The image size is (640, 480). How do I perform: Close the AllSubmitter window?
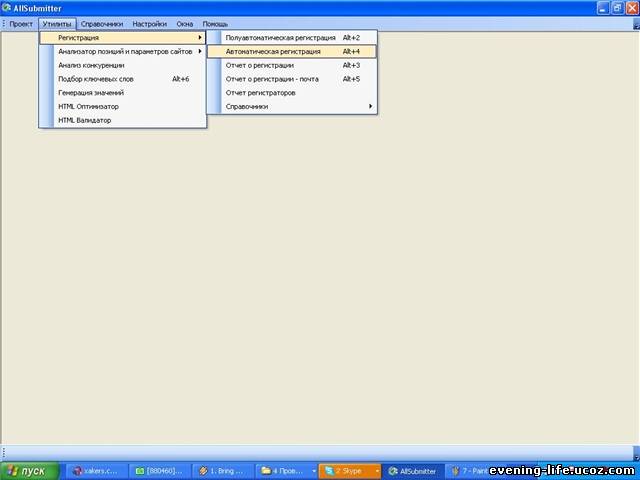pos(632,8)
